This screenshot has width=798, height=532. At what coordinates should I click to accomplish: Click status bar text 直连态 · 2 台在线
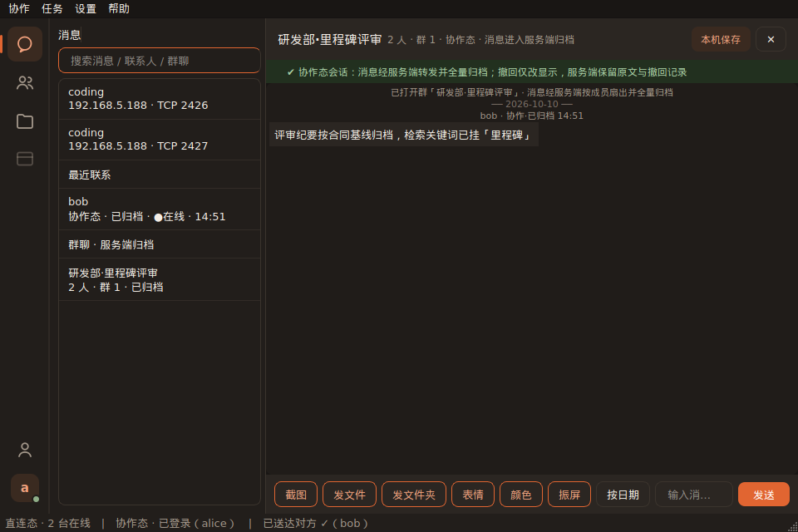tap(48, 524)
